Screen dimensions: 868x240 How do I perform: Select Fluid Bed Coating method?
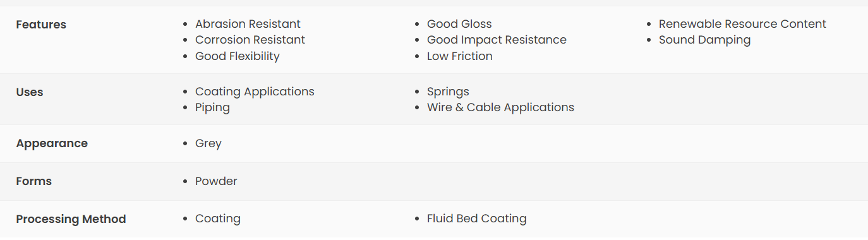pos(477,219)
